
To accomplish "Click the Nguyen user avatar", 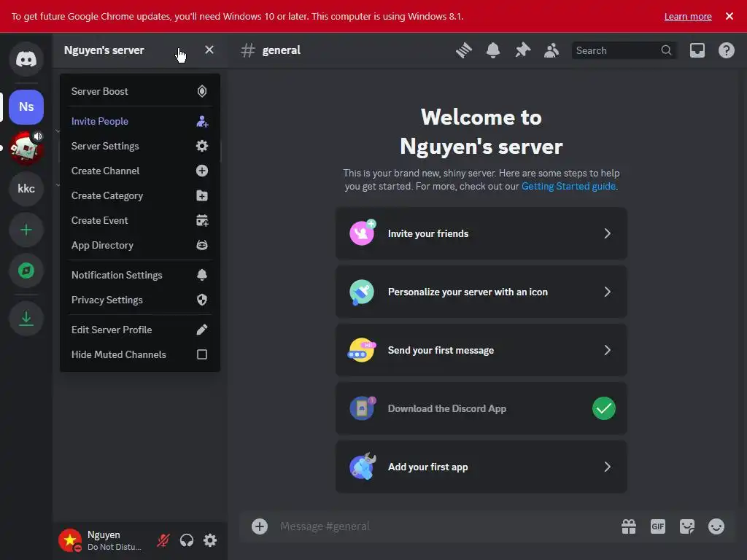I will [70, 540].
